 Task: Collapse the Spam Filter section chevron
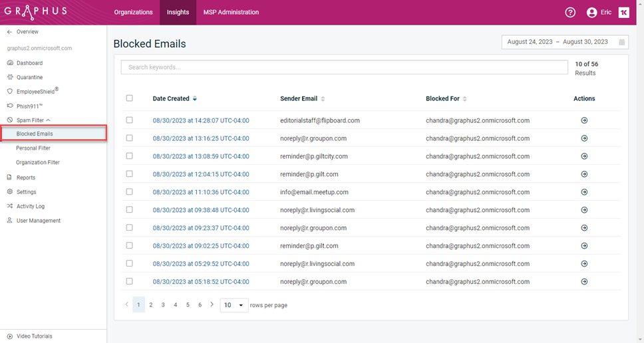48,120
